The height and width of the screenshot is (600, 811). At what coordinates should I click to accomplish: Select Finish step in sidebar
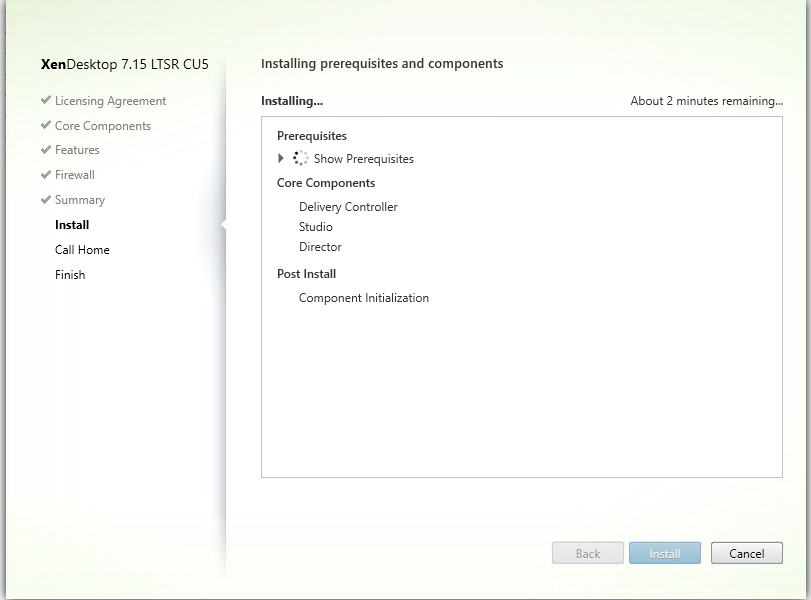pos(70,275)
